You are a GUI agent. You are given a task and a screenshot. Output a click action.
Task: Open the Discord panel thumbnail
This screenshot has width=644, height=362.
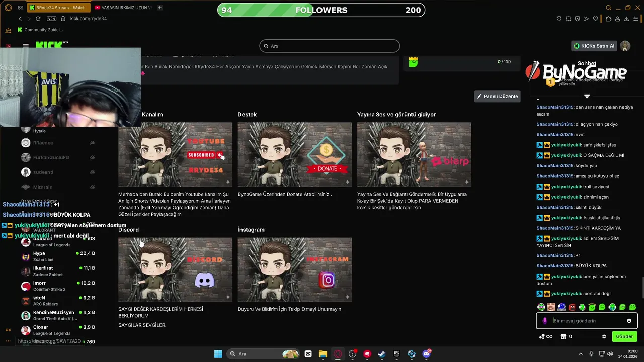click(x=175, y=269)
